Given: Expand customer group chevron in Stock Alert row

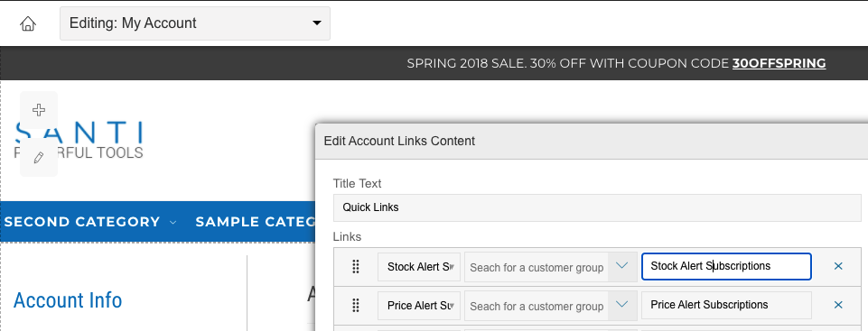Looking at the screenshot, I should pos(622,267).
